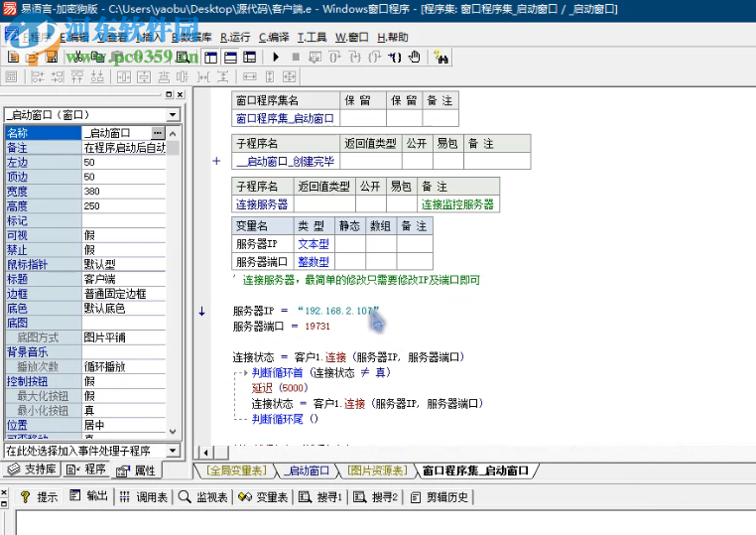Open the R.运行 menu
The image size is (756, 535).
[235, 37]
